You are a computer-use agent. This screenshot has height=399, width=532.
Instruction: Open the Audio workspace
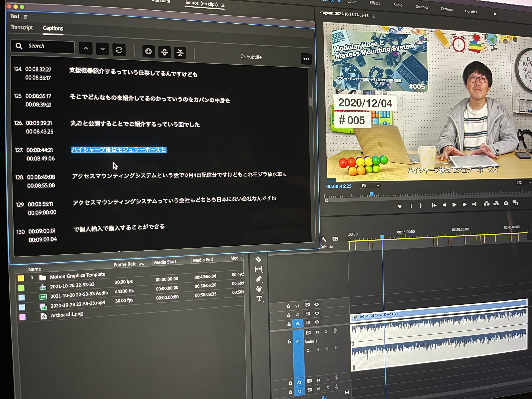398,5
